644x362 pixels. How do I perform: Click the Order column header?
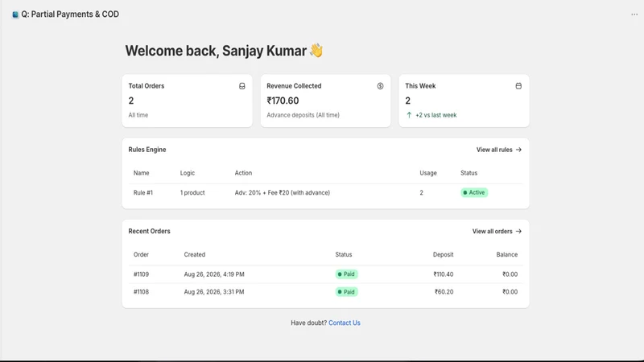[x=141, y=255]
